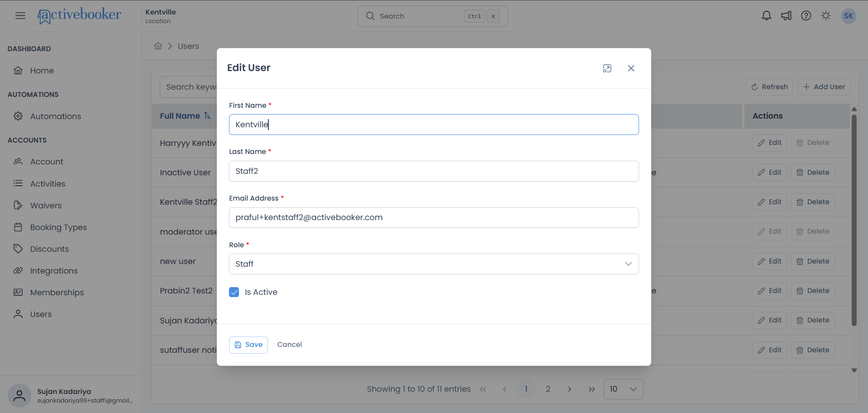Click the Kentville Location selector
This screenshot has height=413, width=868.
click(161, 16)
